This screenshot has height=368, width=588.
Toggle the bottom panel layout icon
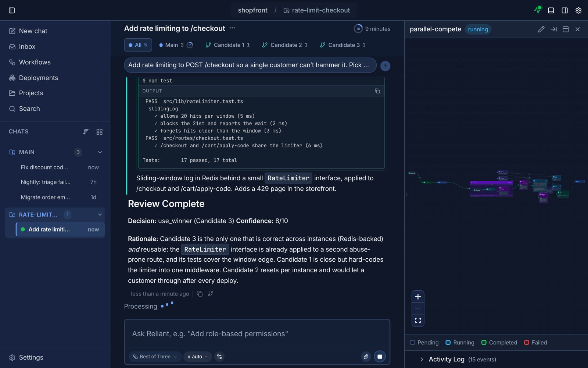[x=551, y=10]
